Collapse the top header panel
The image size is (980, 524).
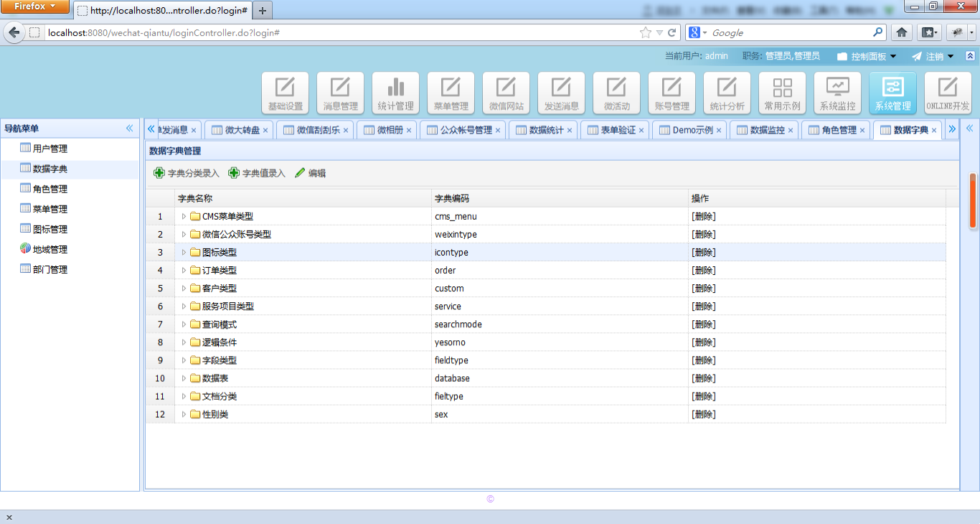point(970,56)
